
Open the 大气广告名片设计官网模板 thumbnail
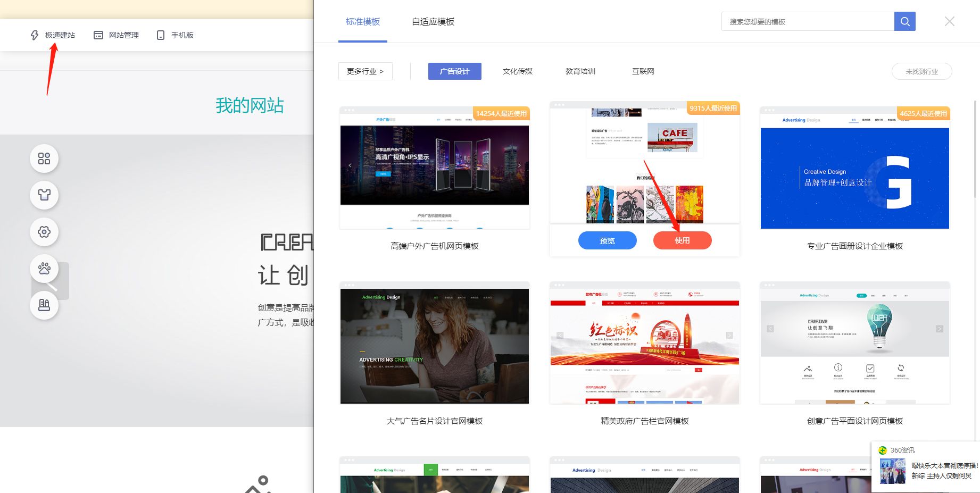point(435,343)
